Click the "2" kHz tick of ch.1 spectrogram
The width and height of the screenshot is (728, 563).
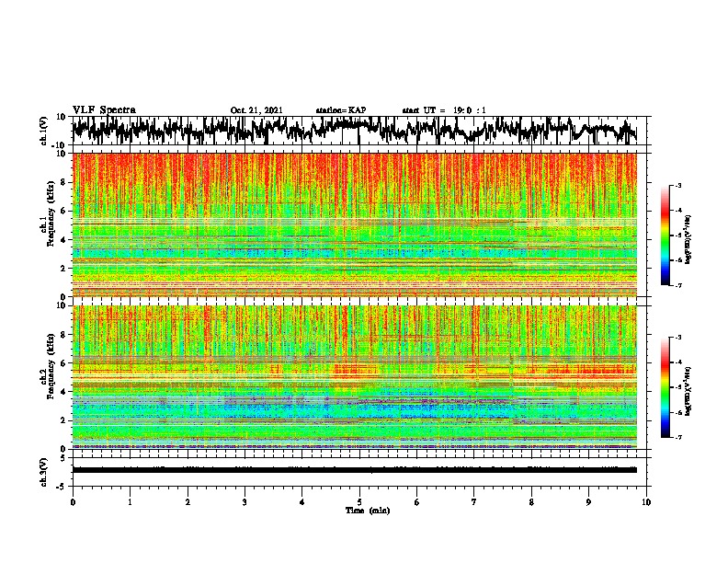point(63,268)
